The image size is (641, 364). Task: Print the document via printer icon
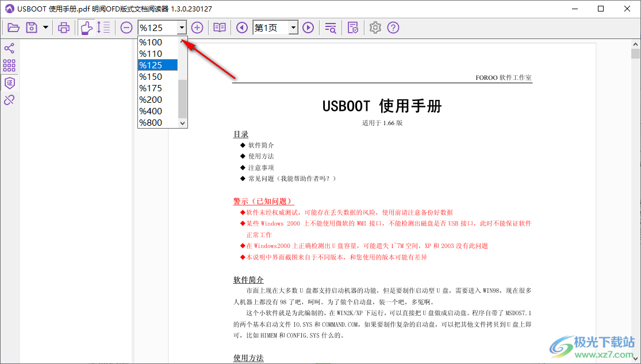(64, 28)
